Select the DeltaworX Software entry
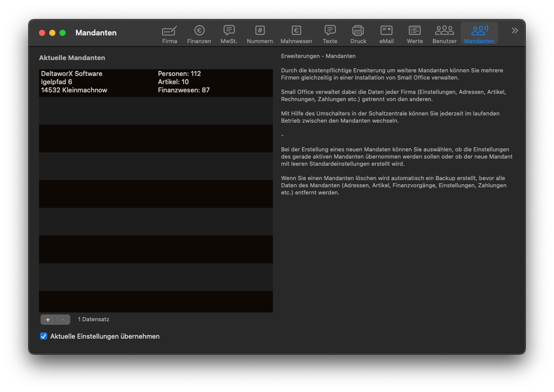 click(x=72, y=74)
